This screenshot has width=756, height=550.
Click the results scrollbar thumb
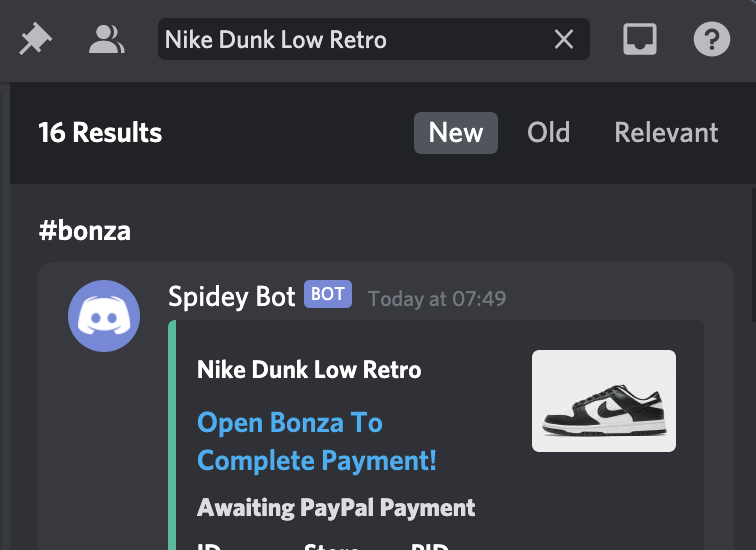pyautogui.click(x=754, y=255)
